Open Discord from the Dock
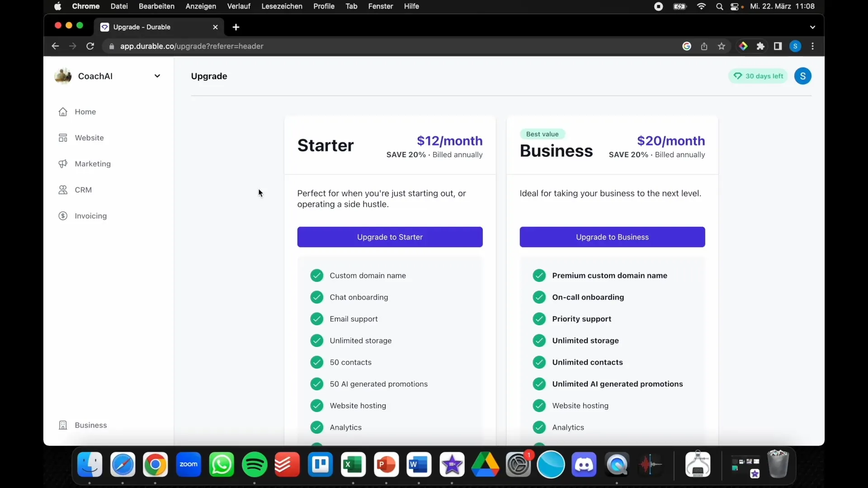This screenshot has height=488, width=868. click(x=584, y=465)
